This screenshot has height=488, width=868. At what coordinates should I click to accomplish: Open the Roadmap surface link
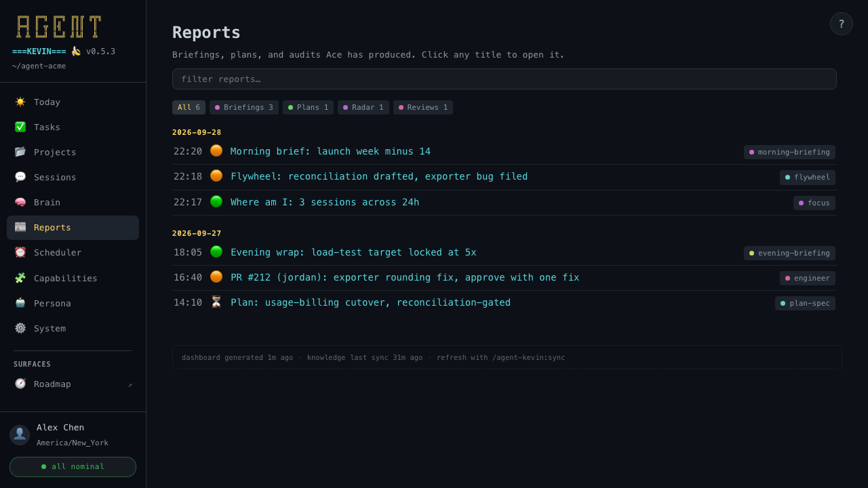[73, 384]
